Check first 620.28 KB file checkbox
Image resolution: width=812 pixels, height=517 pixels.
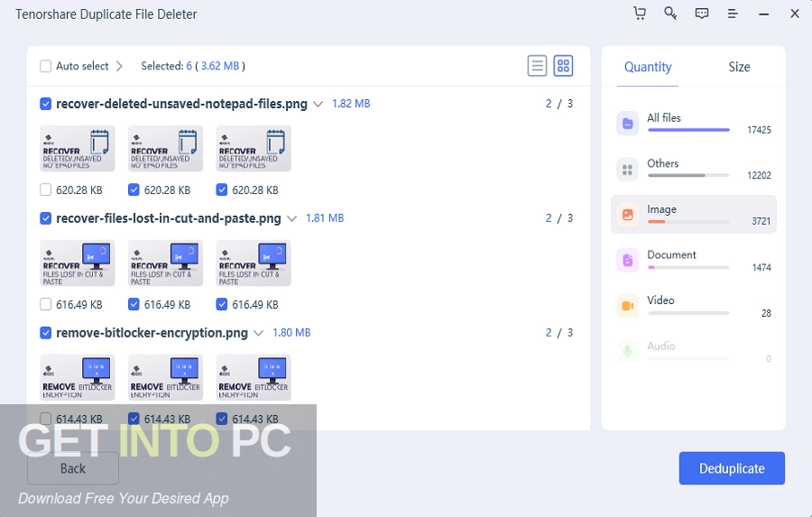pos(46,189)
